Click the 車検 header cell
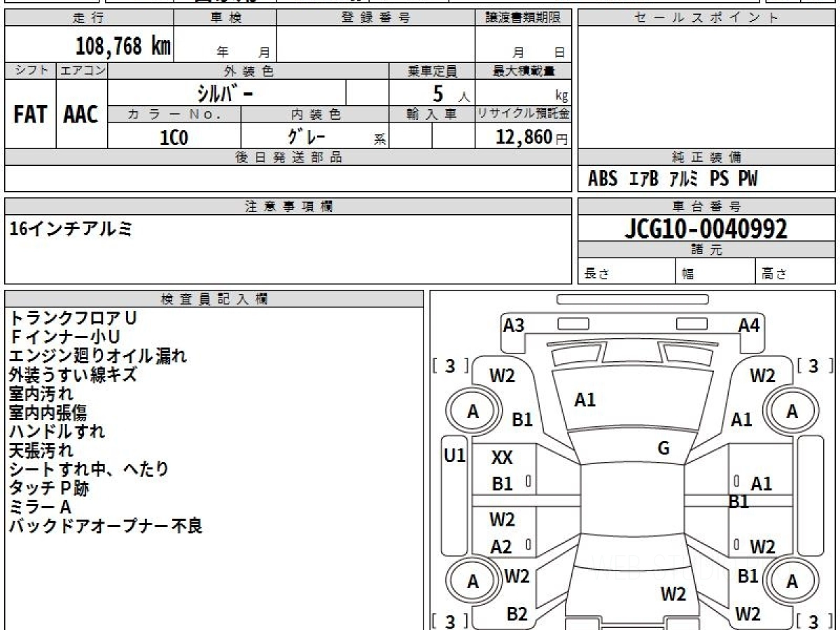 (225, 18)
